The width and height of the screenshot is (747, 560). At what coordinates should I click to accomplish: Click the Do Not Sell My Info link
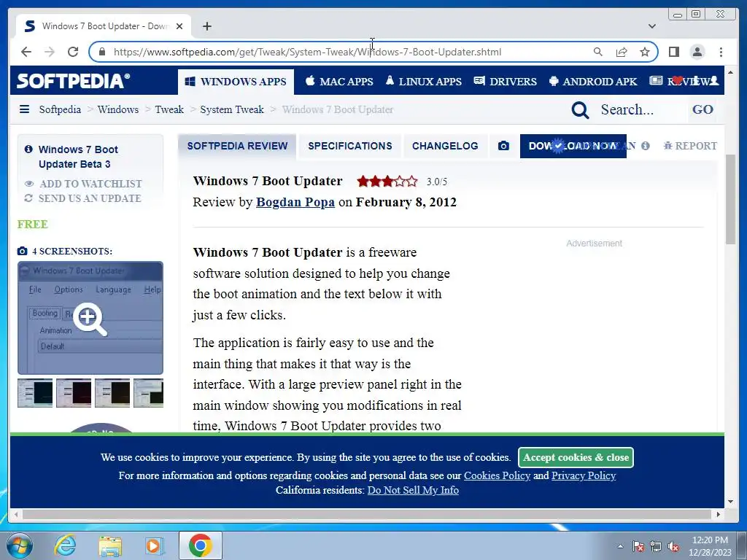[x=413, y=491]
